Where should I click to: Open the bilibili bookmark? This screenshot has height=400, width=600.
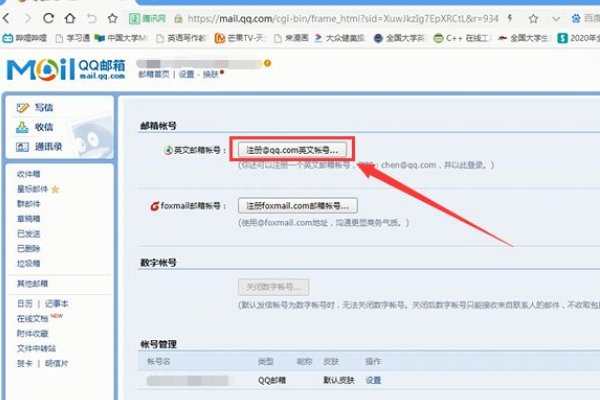click(x=24, y=38)
